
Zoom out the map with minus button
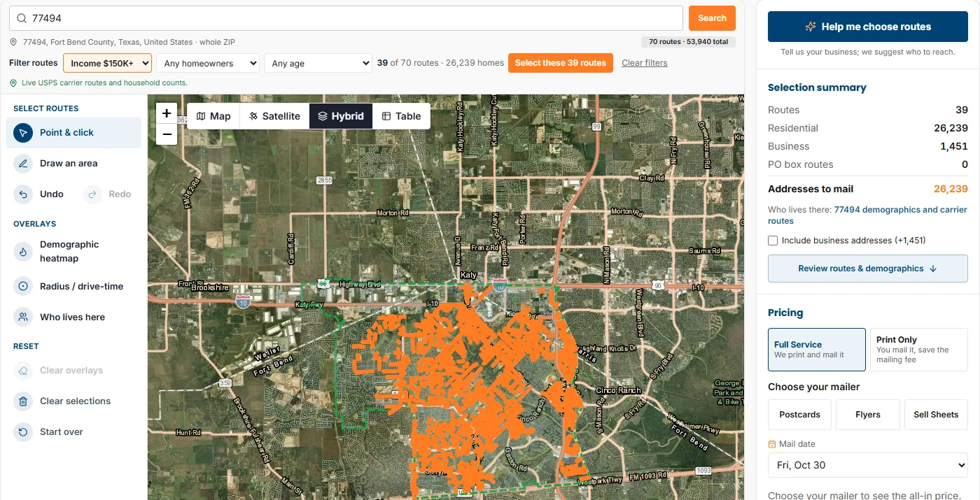(167, 134)
